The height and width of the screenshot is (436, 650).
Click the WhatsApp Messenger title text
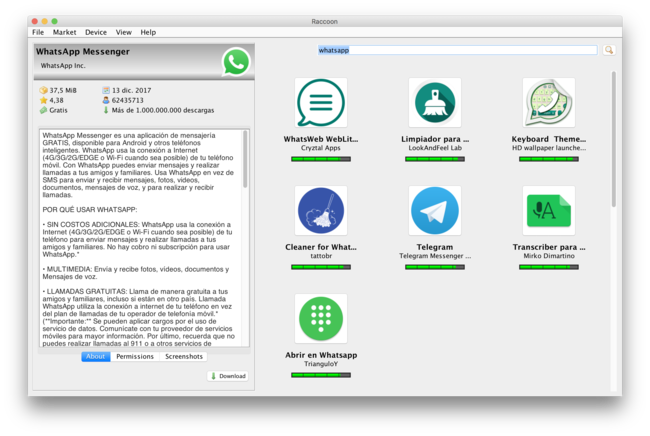(82, 52)
